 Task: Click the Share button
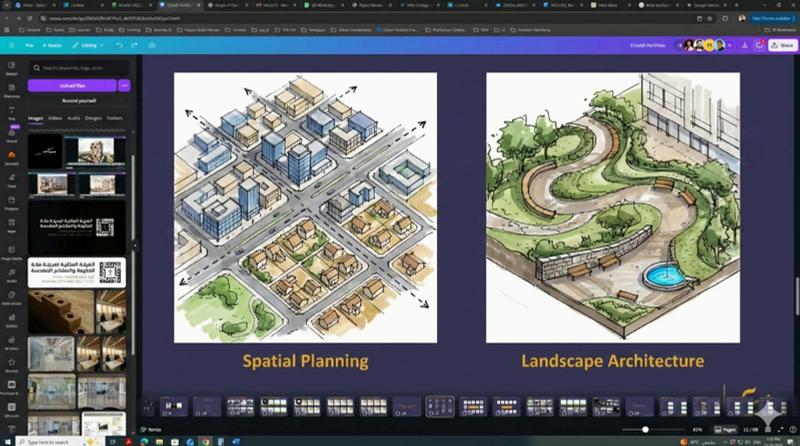pos(783,45)
